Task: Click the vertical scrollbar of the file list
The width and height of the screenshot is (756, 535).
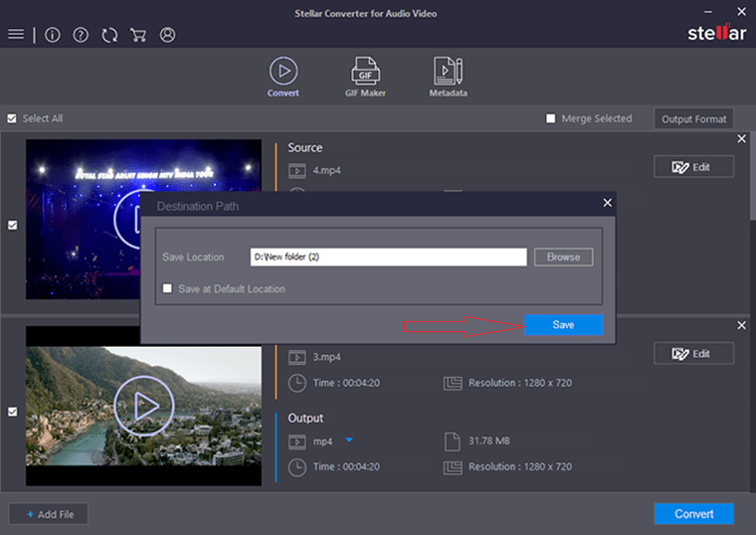Action: coord(753,177)
